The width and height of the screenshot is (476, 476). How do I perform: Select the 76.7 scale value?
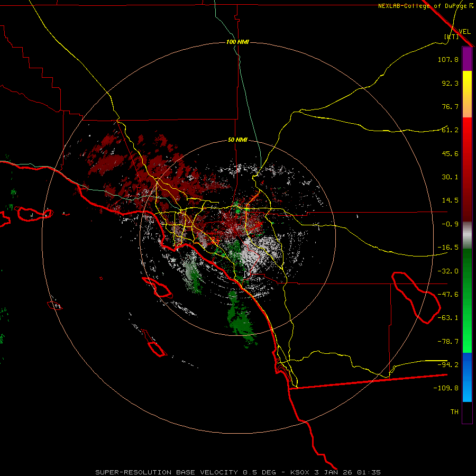(450, 106)
